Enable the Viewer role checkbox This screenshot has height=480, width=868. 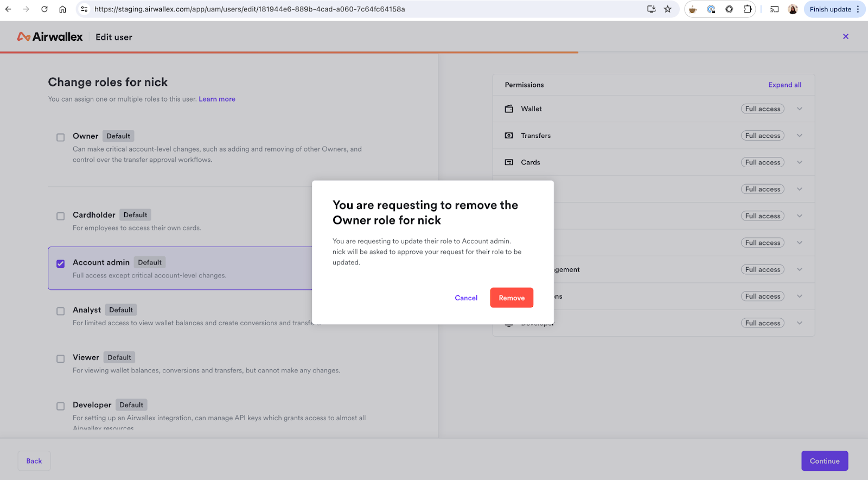pos(61,359)
